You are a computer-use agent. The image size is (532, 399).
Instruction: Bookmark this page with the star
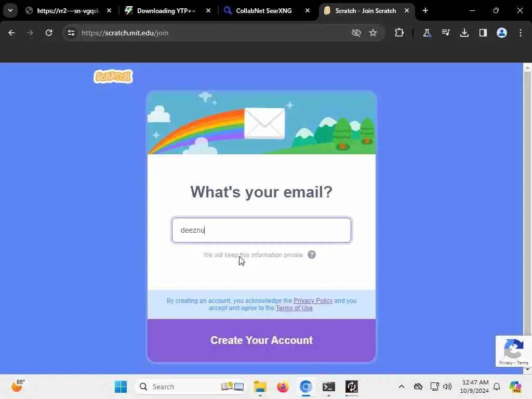pyautogui.click(x=373, y=33)
